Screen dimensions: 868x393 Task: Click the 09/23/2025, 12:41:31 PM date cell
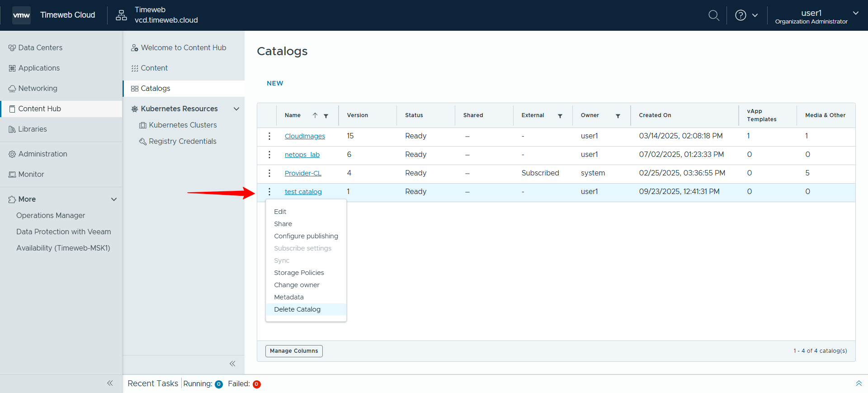(x=679, y=192)
